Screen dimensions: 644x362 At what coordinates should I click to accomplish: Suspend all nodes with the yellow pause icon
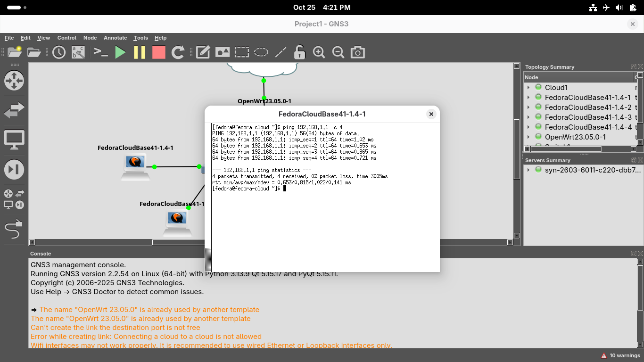tap(140, 52)
